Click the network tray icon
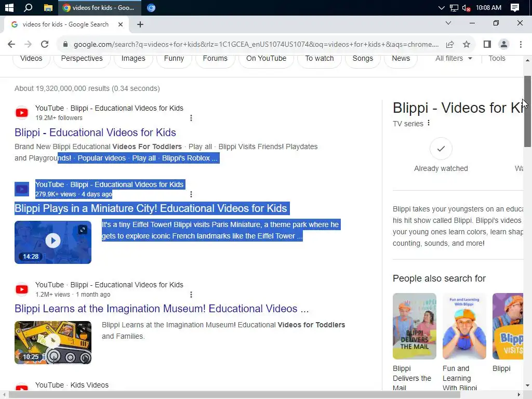Screen dimensions: 532x399 click(x=454, y=7)
